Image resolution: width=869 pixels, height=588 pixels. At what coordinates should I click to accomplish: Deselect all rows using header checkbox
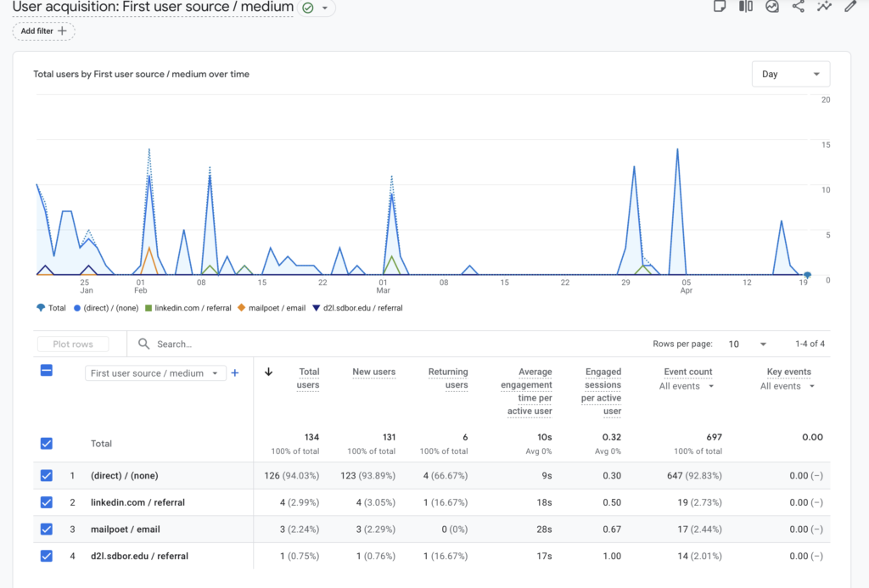click(x=47, y=371)
